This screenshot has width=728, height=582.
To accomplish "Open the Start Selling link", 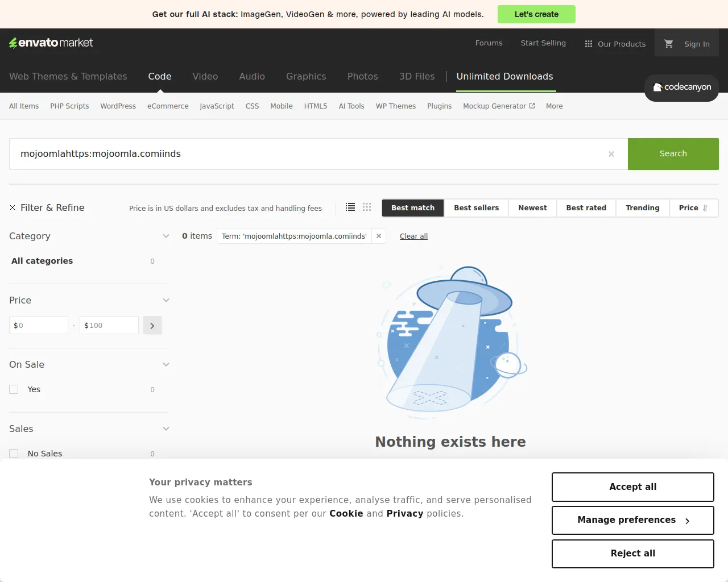I will tap(543, 43).
